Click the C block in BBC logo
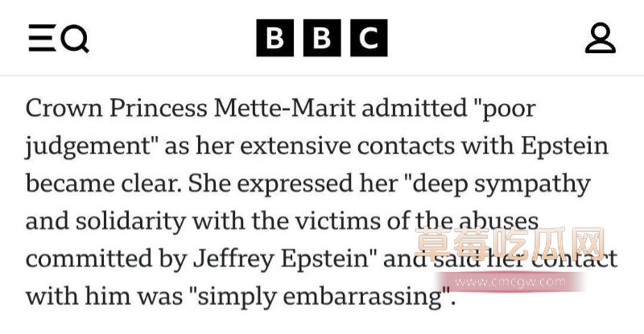This screenshot has height=334, width=644. [x=369, y=38]
